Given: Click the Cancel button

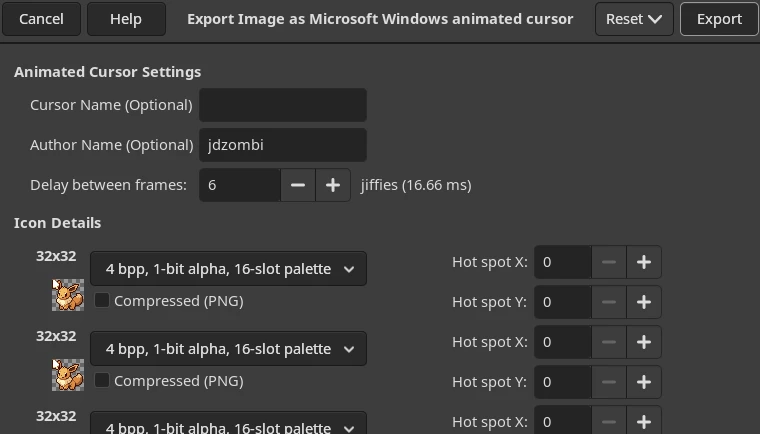Looking at the screenshot, I should (41, 19).
